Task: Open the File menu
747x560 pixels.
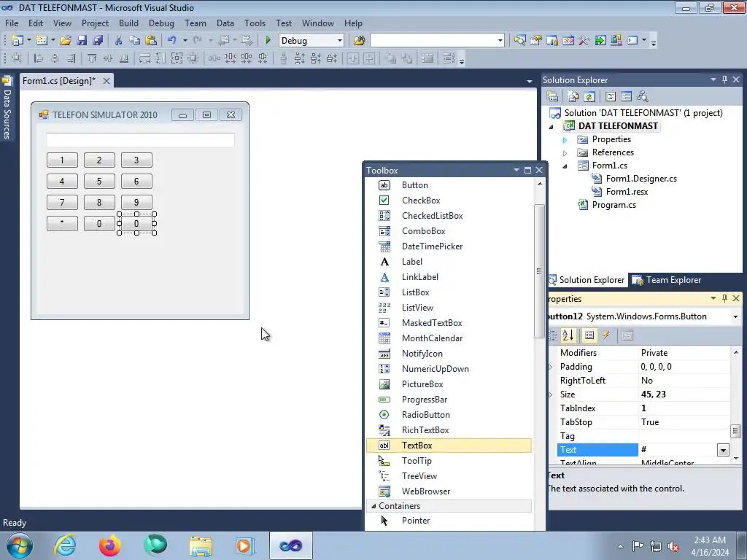Action: click(x=12, y=23)
